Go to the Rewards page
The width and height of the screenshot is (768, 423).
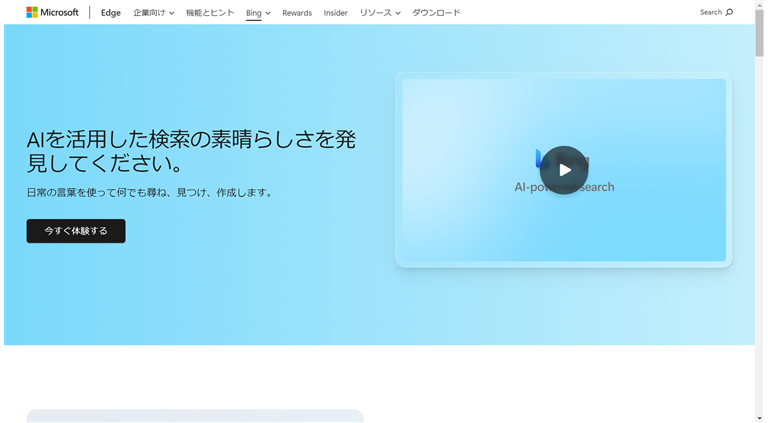click(x=297, y=13)
